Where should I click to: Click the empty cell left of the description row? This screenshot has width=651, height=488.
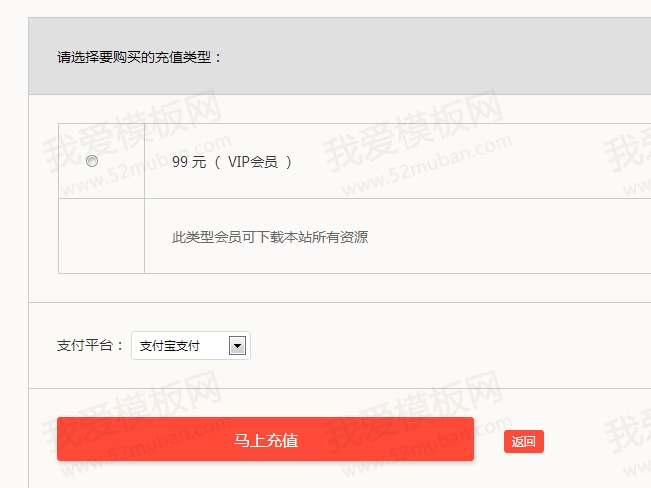pyautogui.click(x=101, y=236)
